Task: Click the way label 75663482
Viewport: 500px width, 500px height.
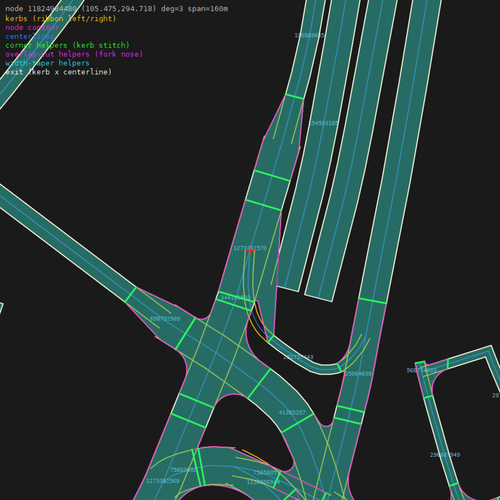Action: click(x=183, y=470)
